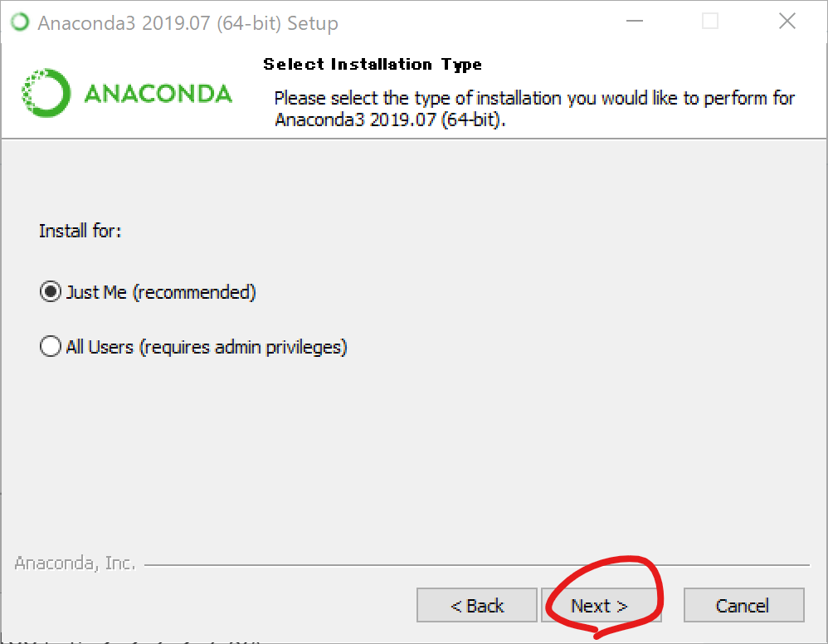Proceed with the Next > button
This screenshot has width=828, height=644.
[601, 606]
